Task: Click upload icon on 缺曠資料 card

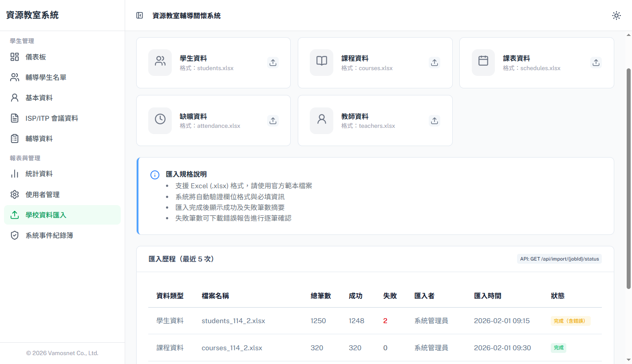Action: tap(273, 120)
